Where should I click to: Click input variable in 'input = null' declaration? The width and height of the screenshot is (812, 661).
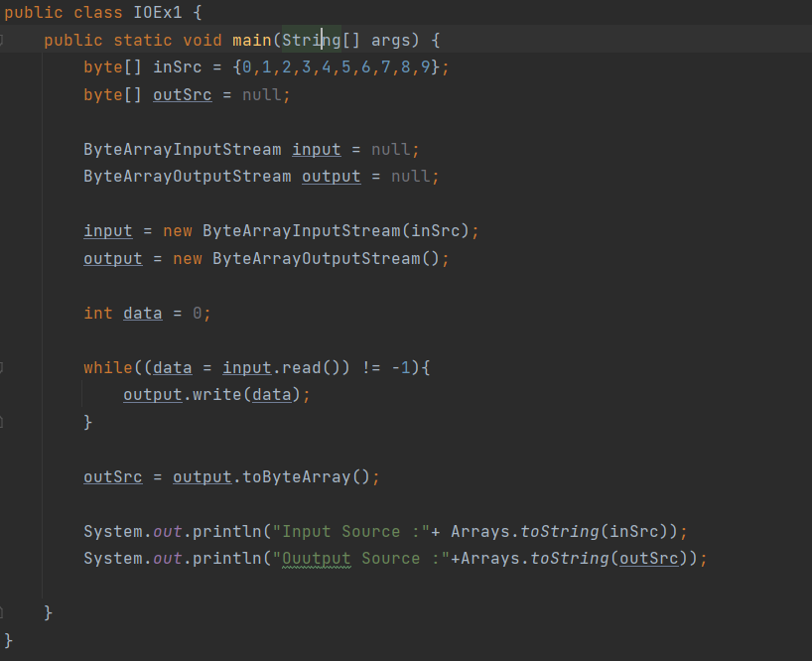pos(317,149)
